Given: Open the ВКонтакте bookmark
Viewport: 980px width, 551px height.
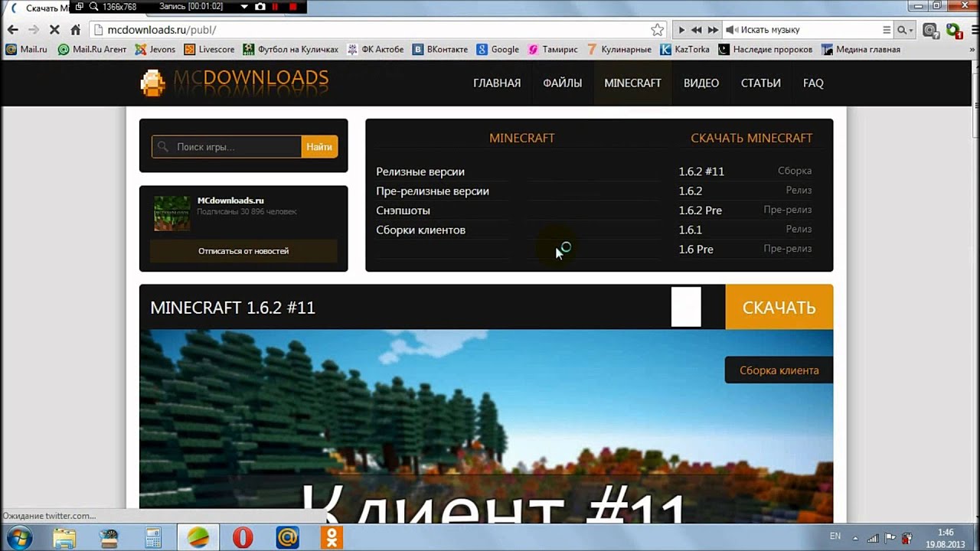Looking at the screenshot, I should (440, 49).
